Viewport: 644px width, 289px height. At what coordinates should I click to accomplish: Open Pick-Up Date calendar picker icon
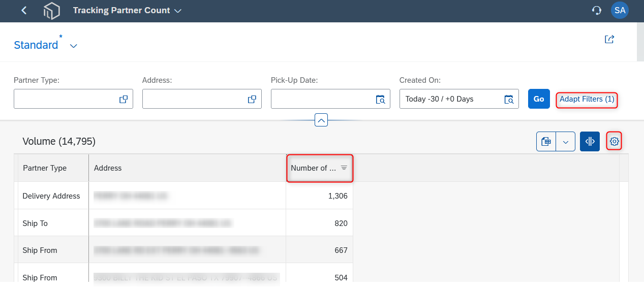[380, 100]
